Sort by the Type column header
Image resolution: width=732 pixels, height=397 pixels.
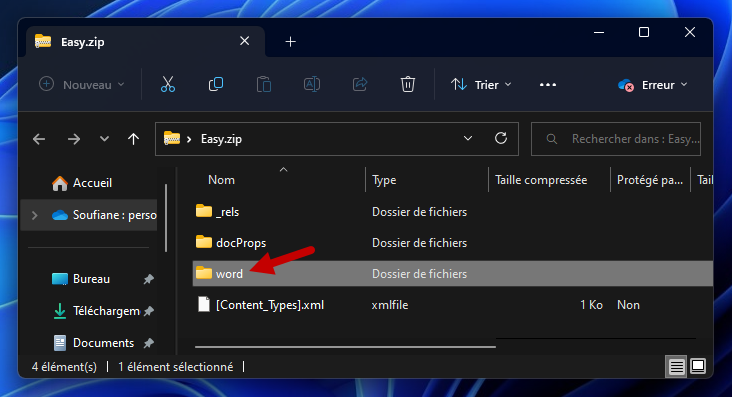[384, 180]
